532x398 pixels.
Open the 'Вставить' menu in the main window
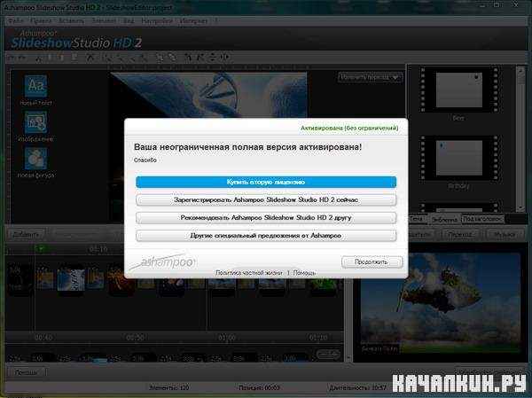coord(71,21)
